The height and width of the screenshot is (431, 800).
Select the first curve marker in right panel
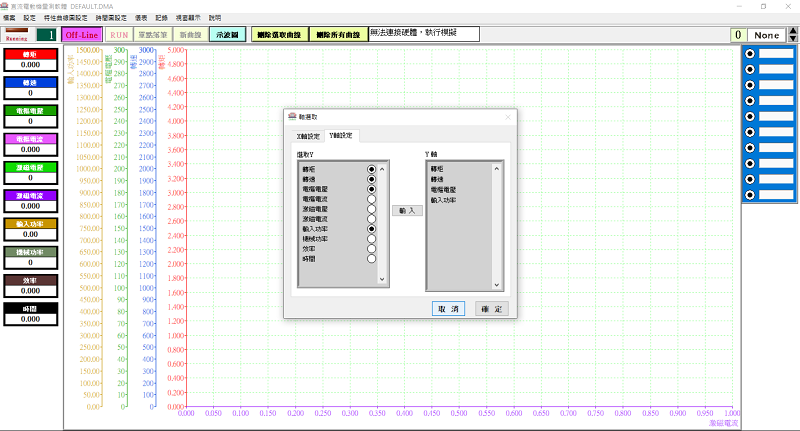(750, 53)
